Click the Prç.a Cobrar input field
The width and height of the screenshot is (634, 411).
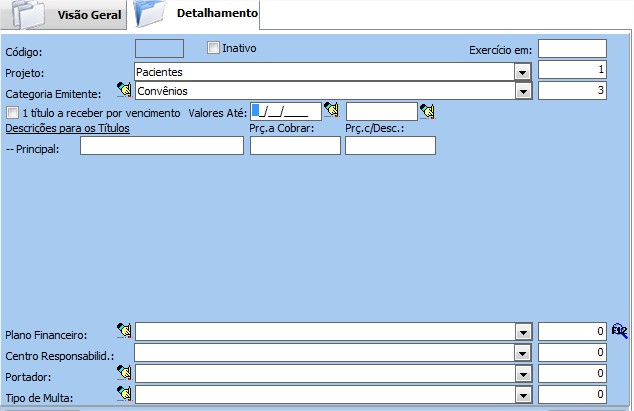pos(295,147)
